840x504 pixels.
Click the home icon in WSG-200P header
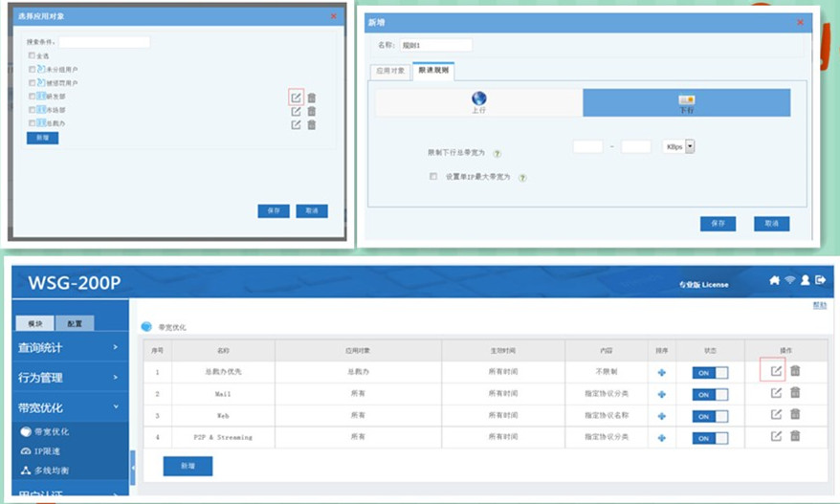pyautogui.click(x=774, y=280)
